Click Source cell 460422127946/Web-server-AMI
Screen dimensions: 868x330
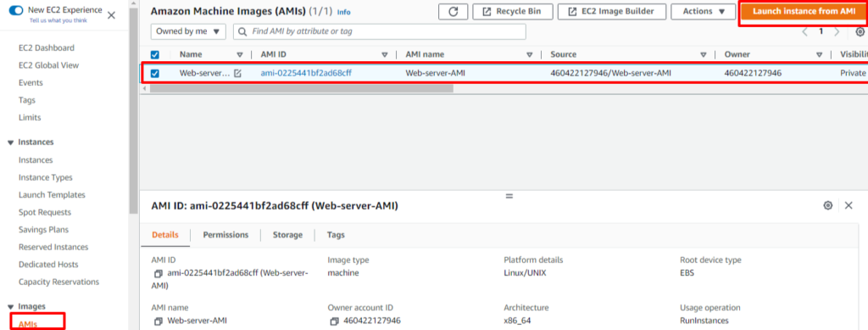click(611, 73)
